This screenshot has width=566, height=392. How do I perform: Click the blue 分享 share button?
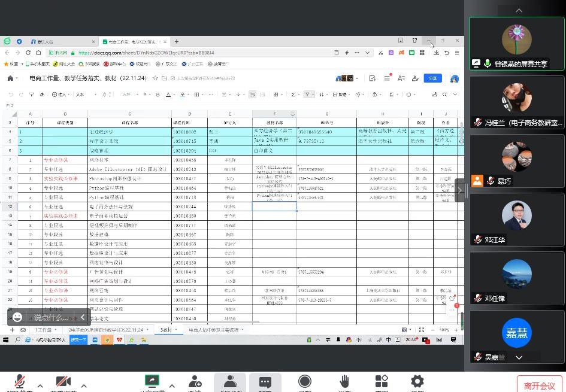[433, 78]
